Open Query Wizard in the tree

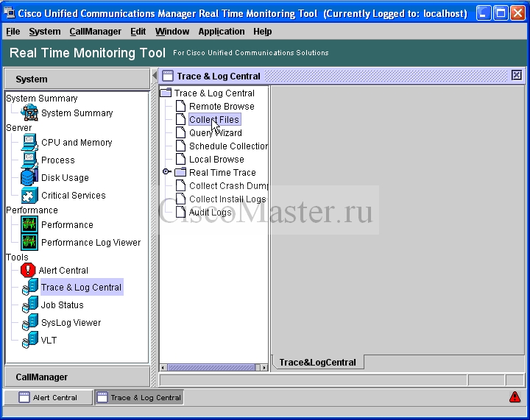point(215,132)
